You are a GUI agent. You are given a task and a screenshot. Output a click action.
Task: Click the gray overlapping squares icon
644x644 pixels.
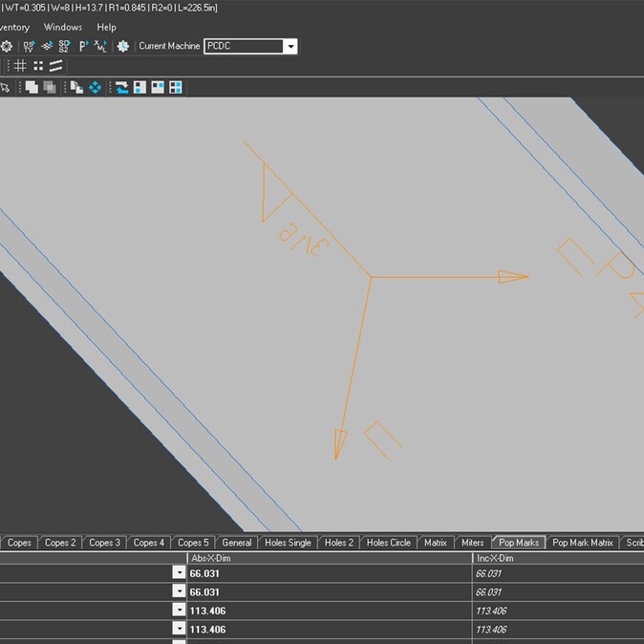click(50, 87)
